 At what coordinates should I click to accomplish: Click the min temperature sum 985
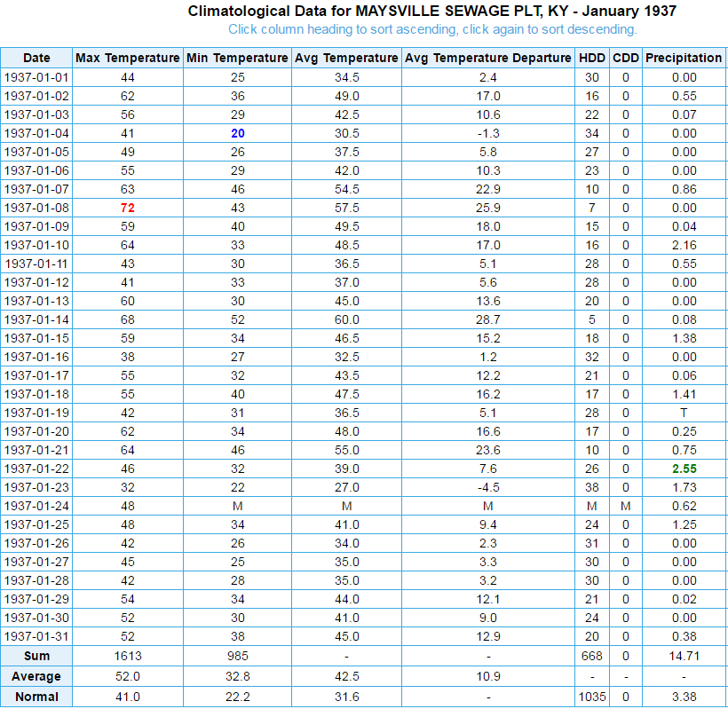(x=238, y=656)
